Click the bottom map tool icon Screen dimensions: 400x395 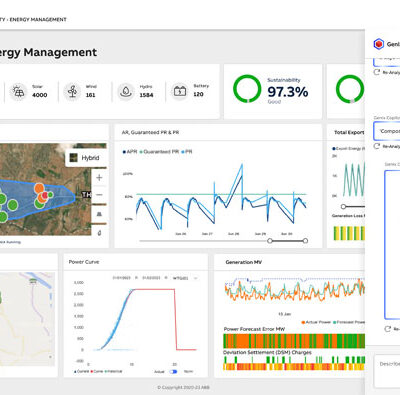pyautogui.click(x=99, y=233)
